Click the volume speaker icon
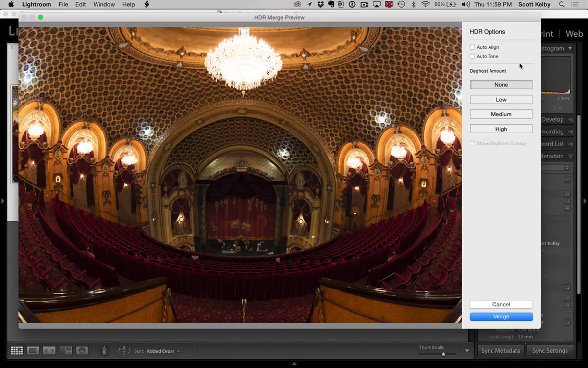This screenshot has height=368, width=588. click(x=465, y=4)
